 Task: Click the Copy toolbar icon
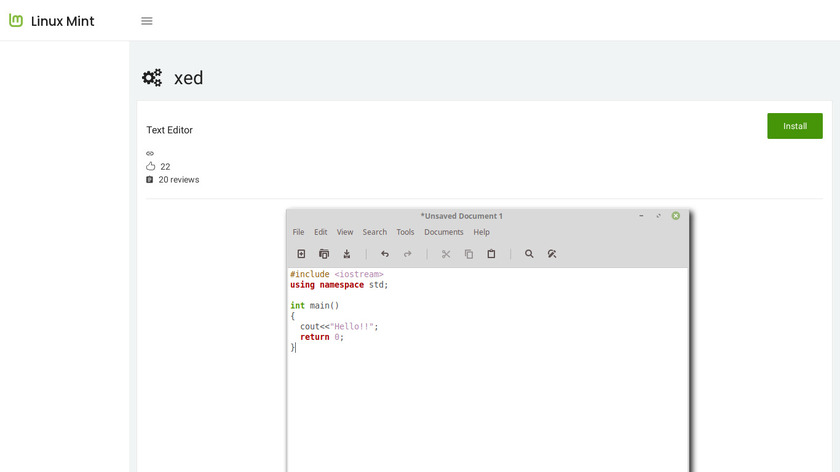click(469, 254)
